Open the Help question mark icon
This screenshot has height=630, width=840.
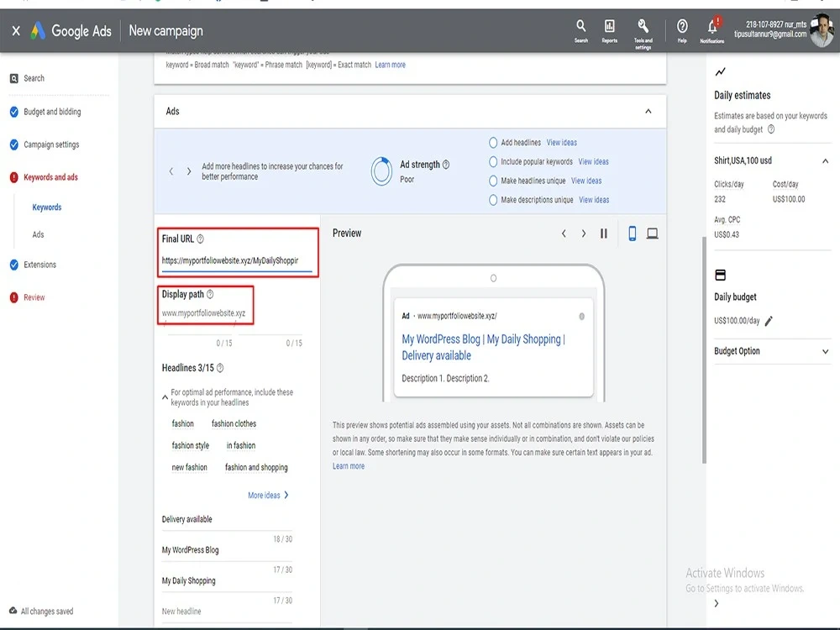(682, 30)
